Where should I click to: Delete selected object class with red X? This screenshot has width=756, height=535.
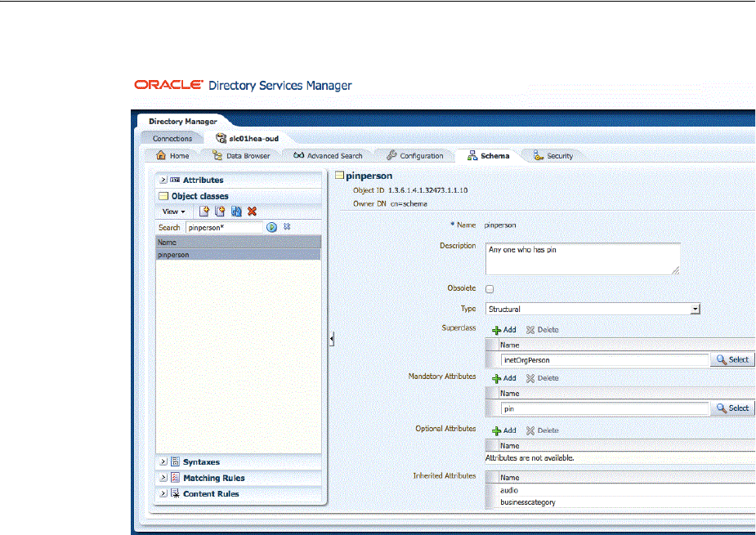click(252, 211)
